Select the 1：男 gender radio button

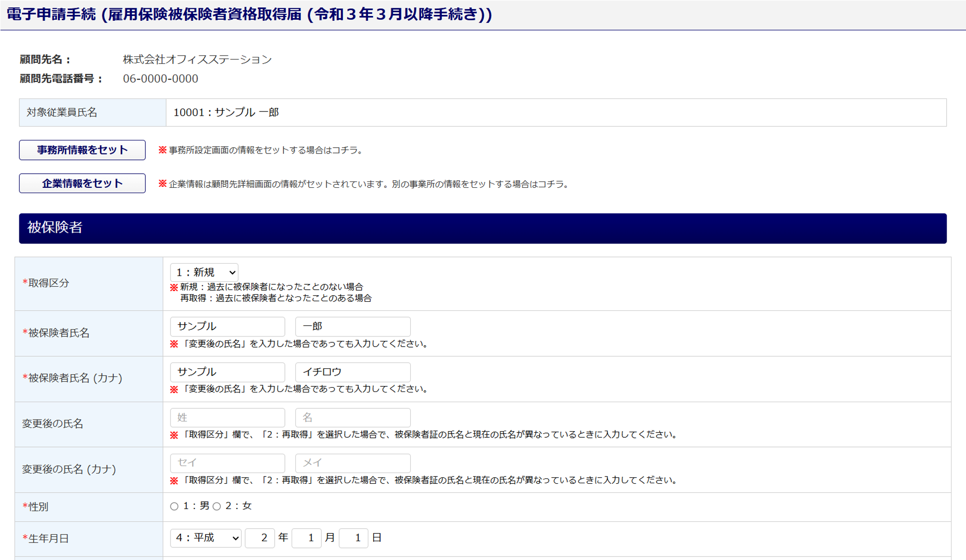[x=174, y=506]
